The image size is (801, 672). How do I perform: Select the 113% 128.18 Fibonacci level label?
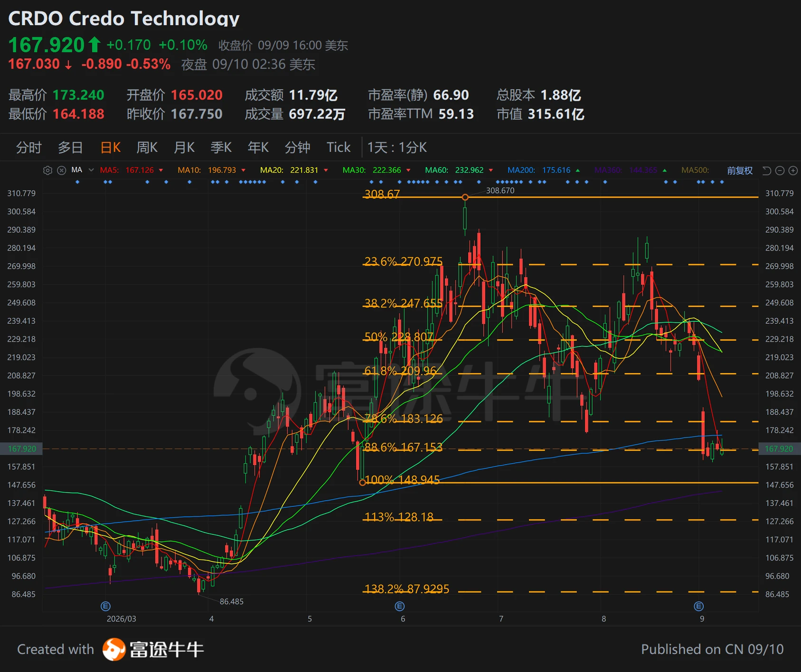coord(399,517)
